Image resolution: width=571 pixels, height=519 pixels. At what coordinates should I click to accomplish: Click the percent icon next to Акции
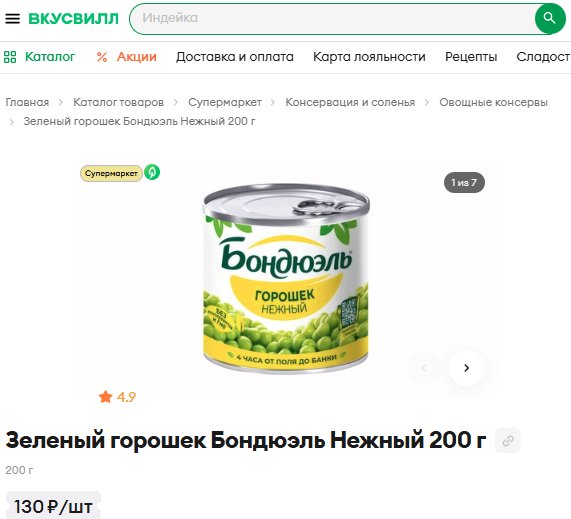pos(102,57)
